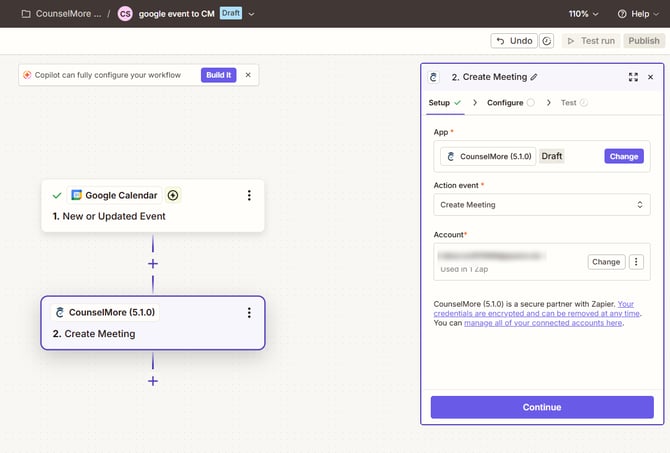
Task: Click the Used in 1 Zap text
Action: 464,269
